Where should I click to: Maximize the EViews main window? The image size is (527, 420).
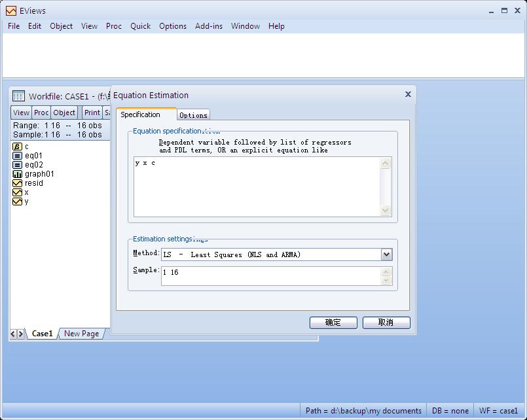click(x=505, y=10)
